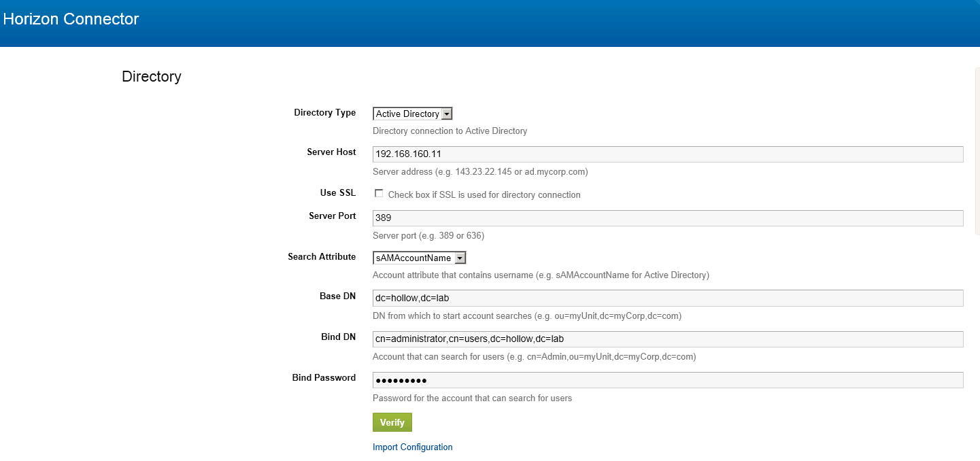Image resolution: width=980 pixels, height=461 pixels.
Task: Click the Server Host label
Action: [x=331, y=152]
